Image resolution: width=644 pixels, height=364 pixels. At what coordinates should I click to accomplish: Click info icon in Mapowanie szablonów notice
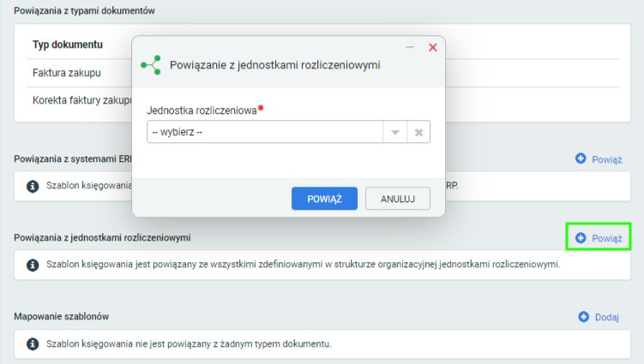pyautogui.click(x=33, y=344)
